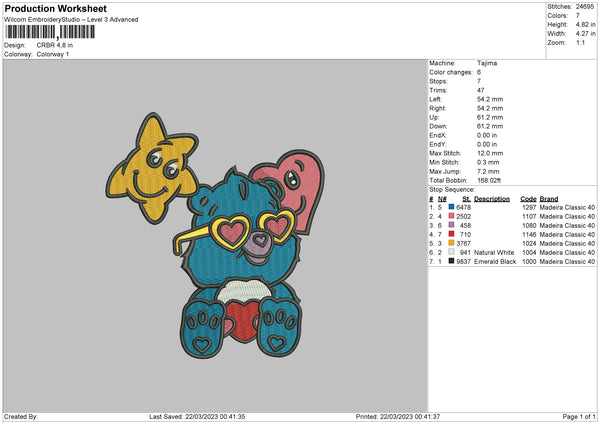Click the 'Printed: 22/03/2023 00:41:37' text
Image resolution: width=600 pixels, height=424 pixels.
click(398, 416)
